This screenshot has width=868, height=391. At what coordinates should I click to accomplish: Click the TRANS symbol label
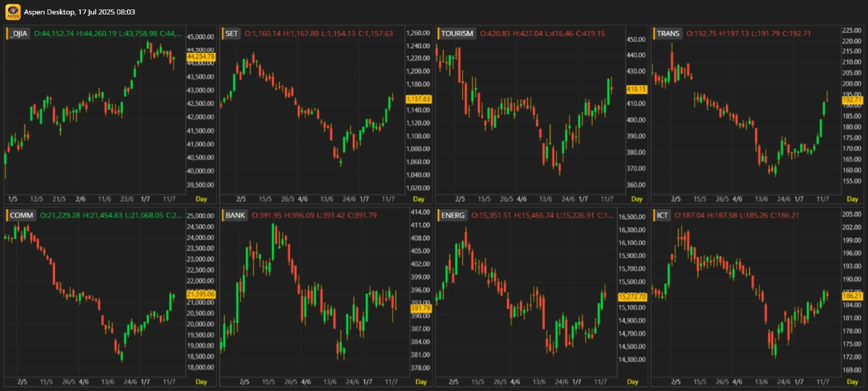click(x=668, y=34)
